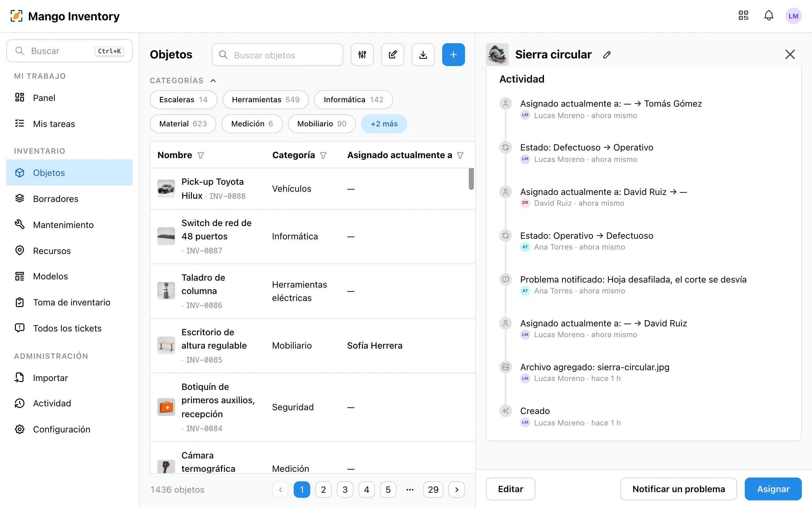Open Borradores section

tap(69, 198)
